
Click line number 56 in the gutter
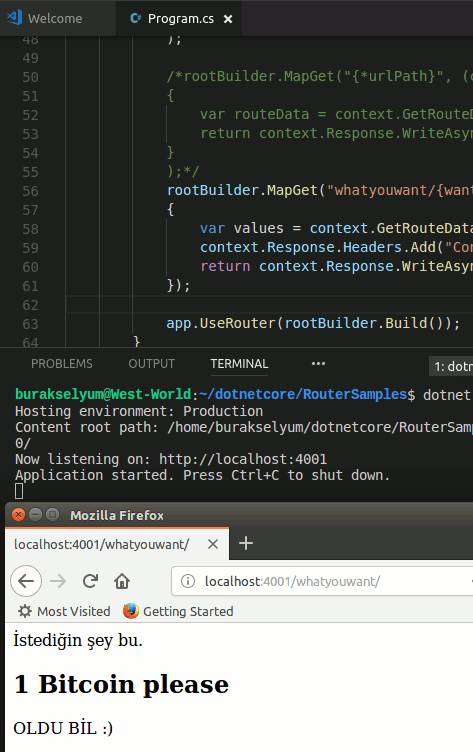(x=30, y=191)
